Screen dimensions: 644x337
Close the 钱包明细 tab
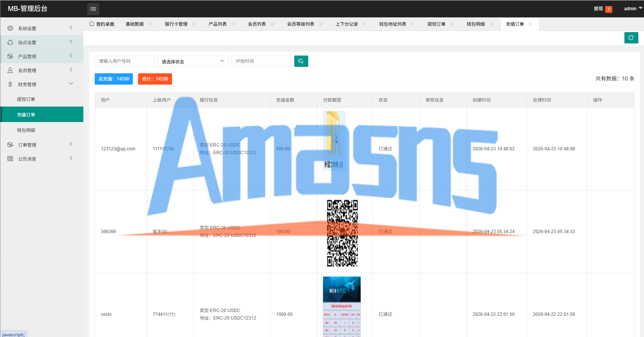click(x=491, y=24)
